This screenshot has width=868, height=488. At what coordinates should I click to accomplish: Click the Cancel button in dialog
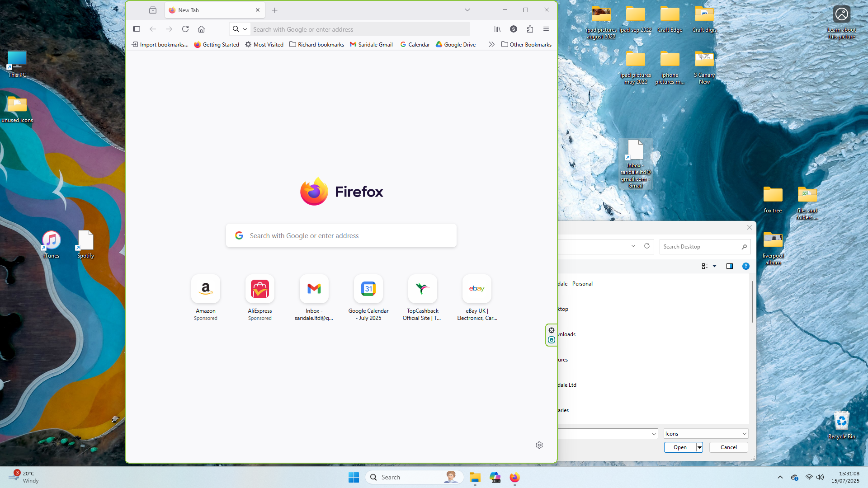click(x=729, y=447)
